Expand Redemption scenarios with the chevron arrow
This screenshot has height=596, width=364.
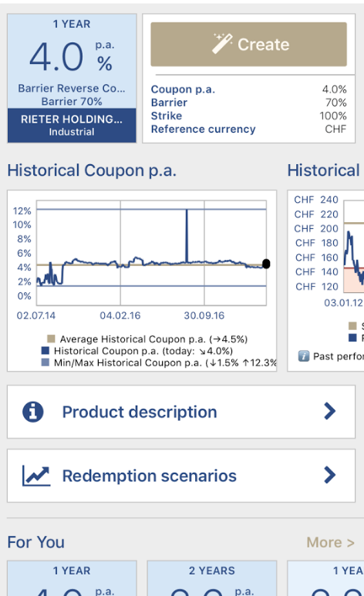330,475
